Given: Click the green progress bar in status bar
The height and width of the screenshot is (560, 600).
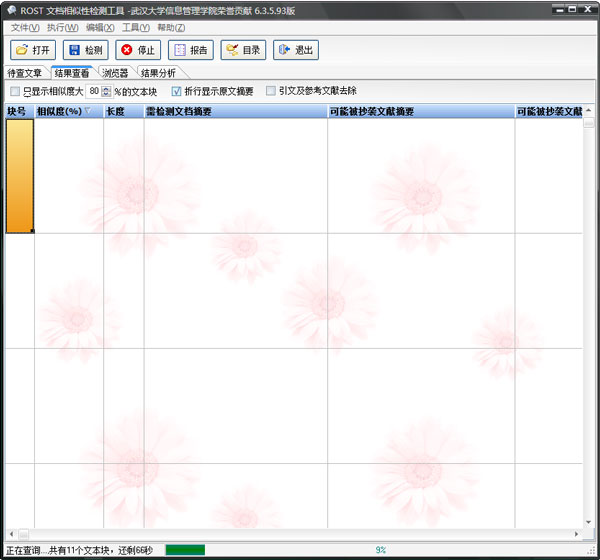Looking at the screenshot, I should (x=185, y=550).
